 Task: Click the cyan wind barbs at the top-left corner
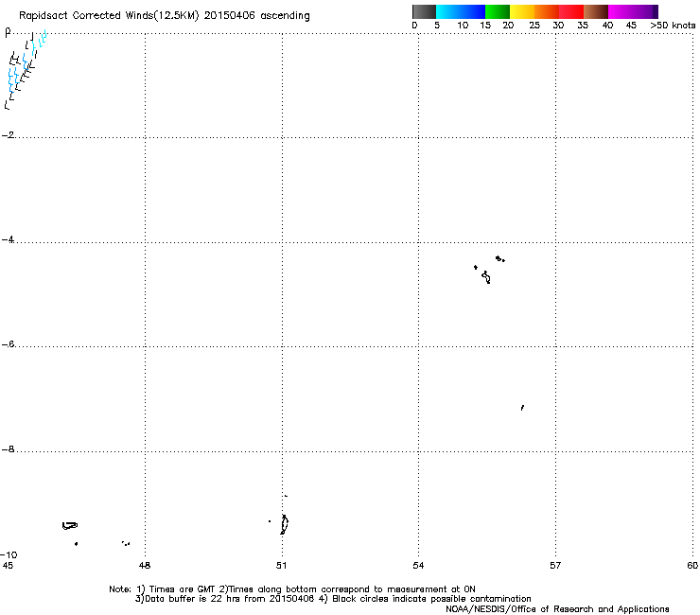[39, 42]
